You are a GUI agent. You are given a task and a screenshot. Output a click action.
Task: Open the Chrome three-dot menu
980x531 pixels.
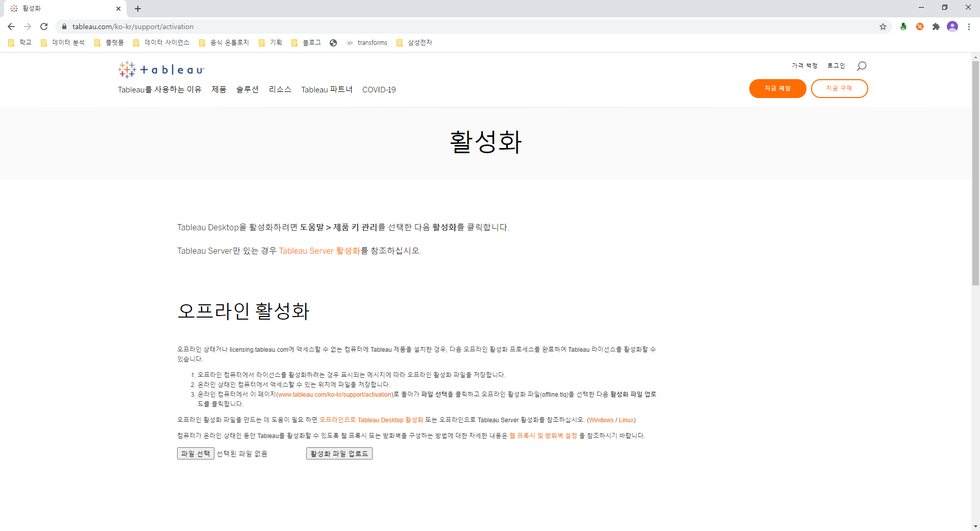click(x=969, y=27)
